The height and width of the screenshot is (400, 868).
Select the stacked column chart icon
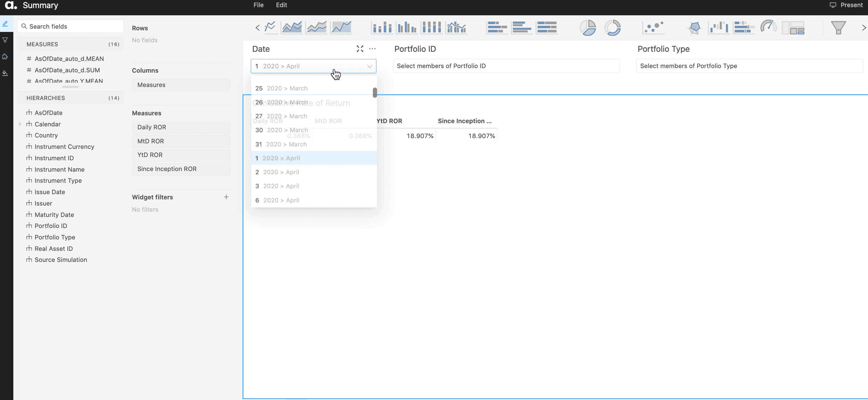tap(382, 27)
